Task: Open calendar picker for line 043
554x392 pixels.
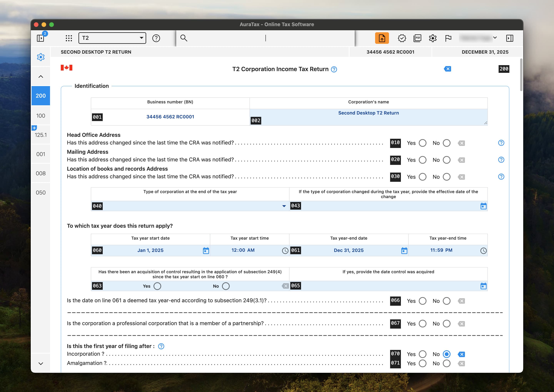Action: point(483,206)
